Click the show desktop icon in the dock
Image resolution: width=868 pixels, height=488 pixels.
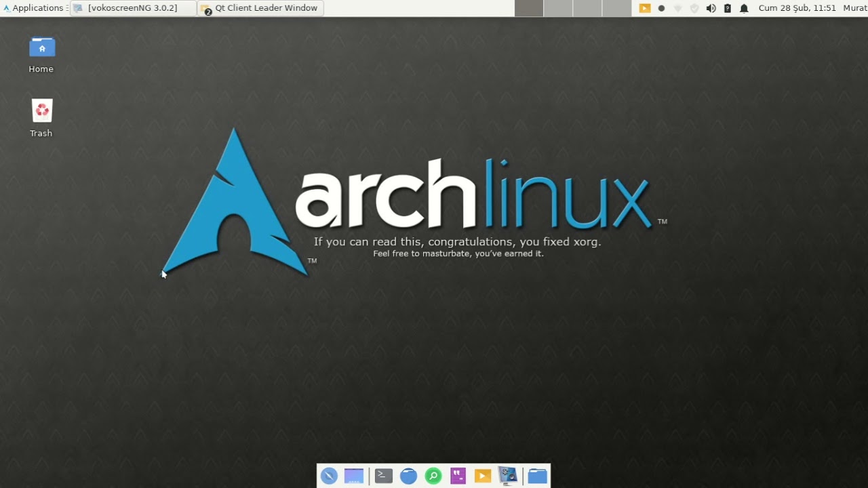pos(354,476)
